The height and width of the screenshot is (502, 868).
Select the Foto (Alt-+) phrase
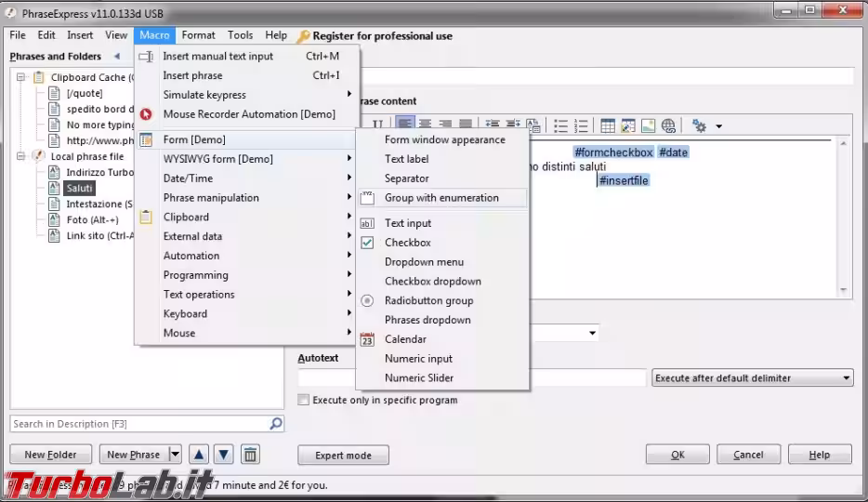pos(92,219)
